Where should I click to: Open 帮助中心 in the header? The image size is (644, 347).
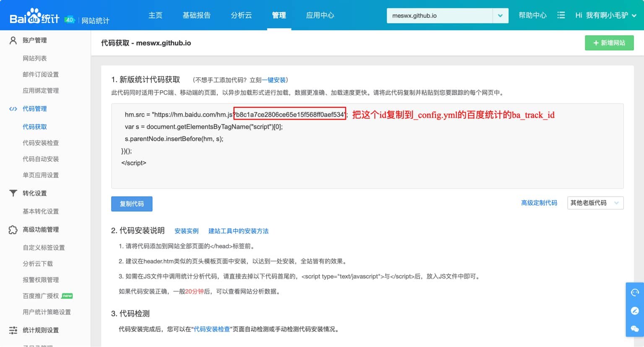click(x=532, y=15)
